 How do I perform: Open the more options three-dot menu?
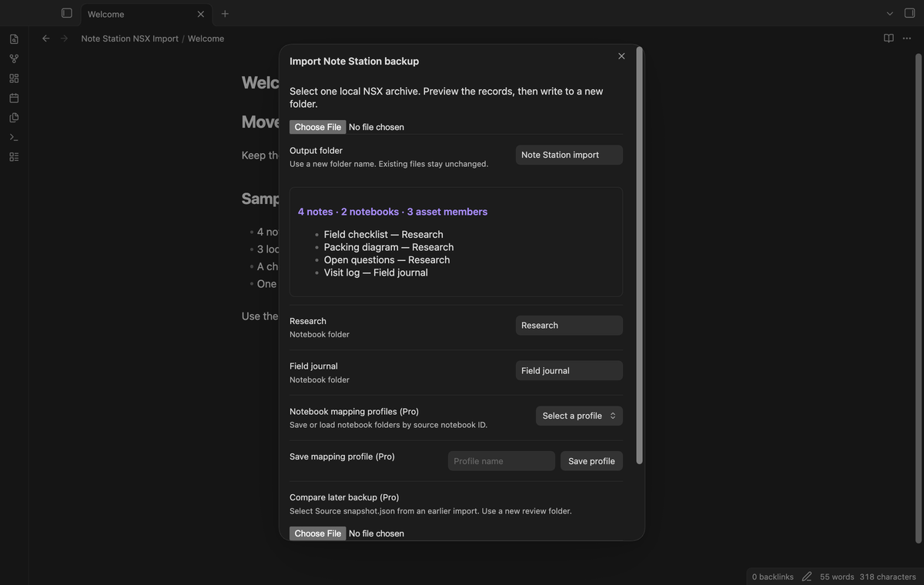click(x=907, y=38)
